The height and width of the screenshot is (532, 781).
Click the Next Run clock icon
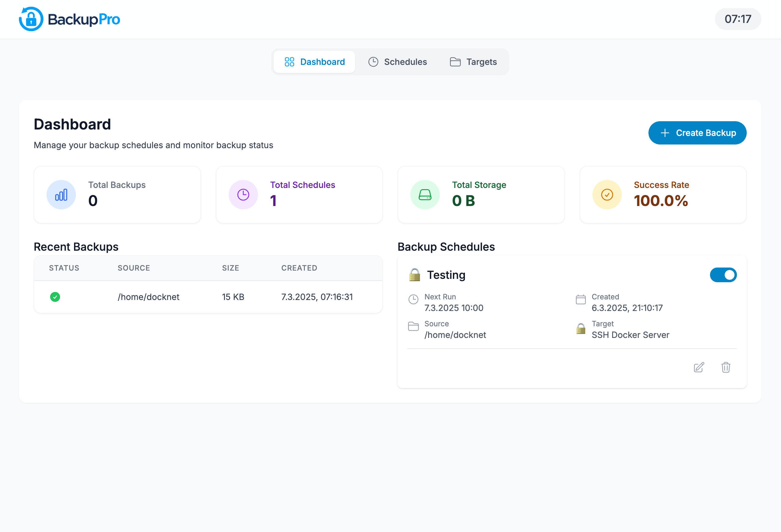413,299
